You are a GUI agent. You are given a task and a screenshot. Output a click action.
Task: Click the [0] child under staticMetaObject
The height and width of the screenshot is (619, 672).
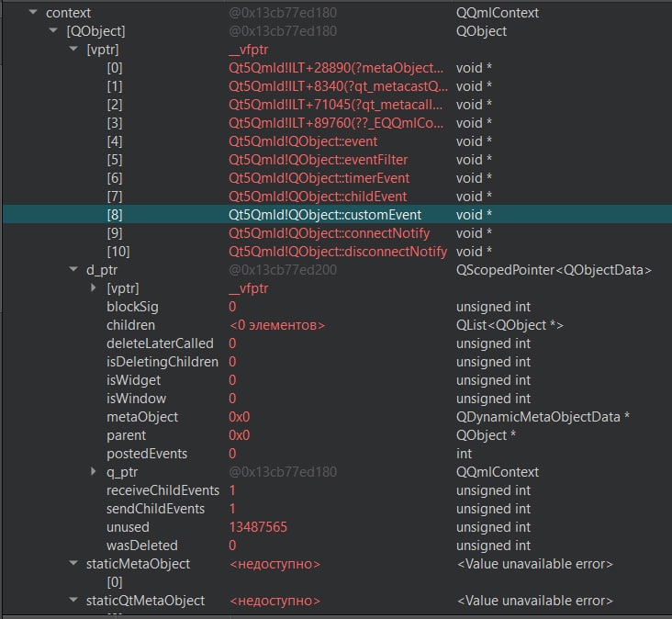(115, 582)
